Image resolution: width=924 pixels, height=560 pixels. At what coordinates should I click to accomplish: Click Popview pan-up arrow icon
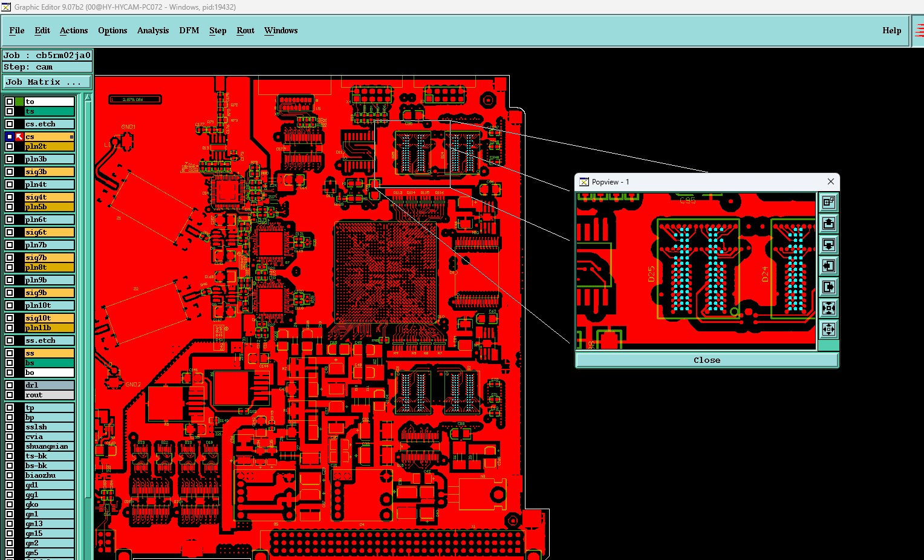(x=828, y=223)
